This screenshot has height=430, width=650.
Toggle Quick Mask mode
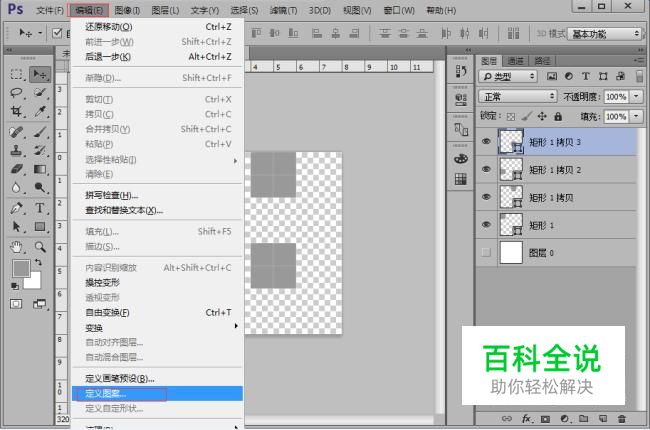16,304
